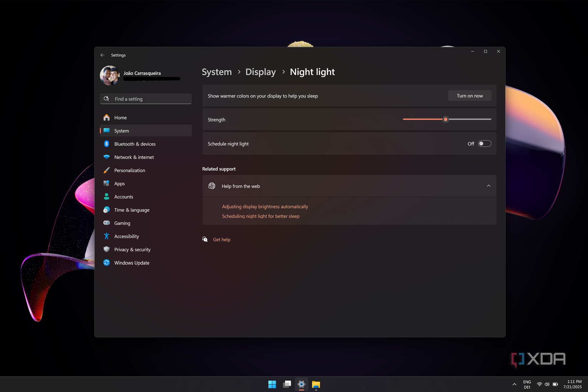Click the Find a setting search box
Screen dimensions: 588x392
[x=146, y=99]
